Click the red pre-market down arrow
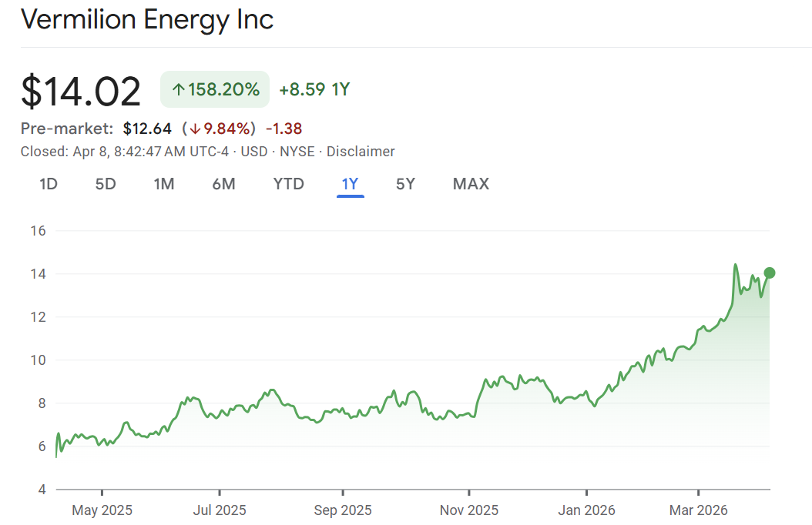 click(x=196, y=129)
